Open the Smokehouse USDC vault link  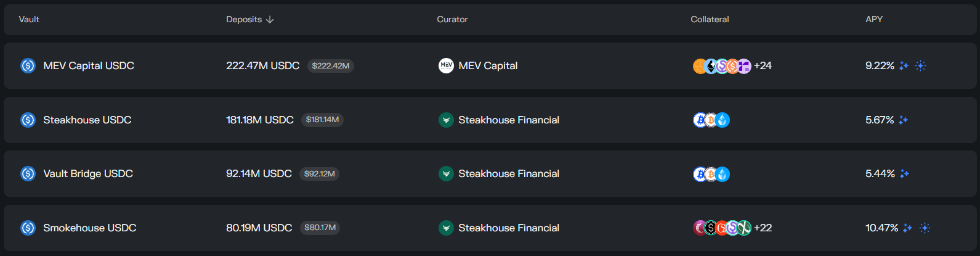90,228
